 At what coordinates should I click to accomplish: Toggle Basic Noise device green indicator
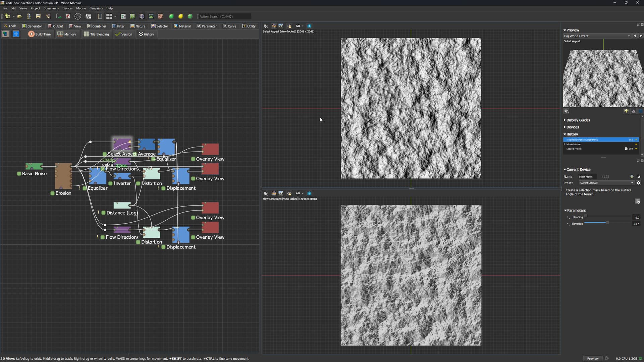pos(19,174)
